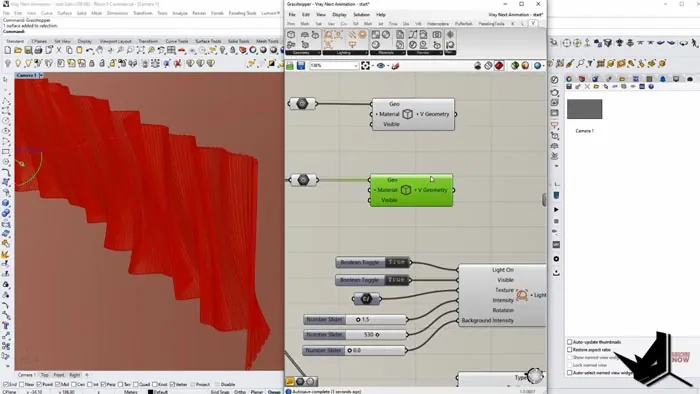Click the Pan hand icon in Rhino toolbar
700x394 pixels.
(100, 50)
